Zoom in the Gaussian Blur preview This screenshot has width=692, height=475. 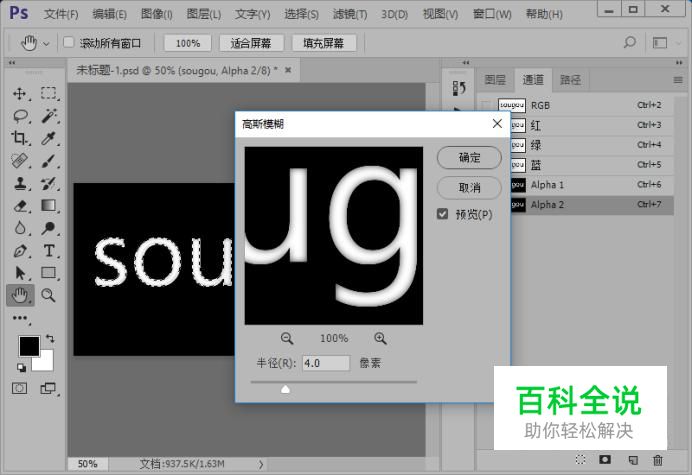click(380, 339)
